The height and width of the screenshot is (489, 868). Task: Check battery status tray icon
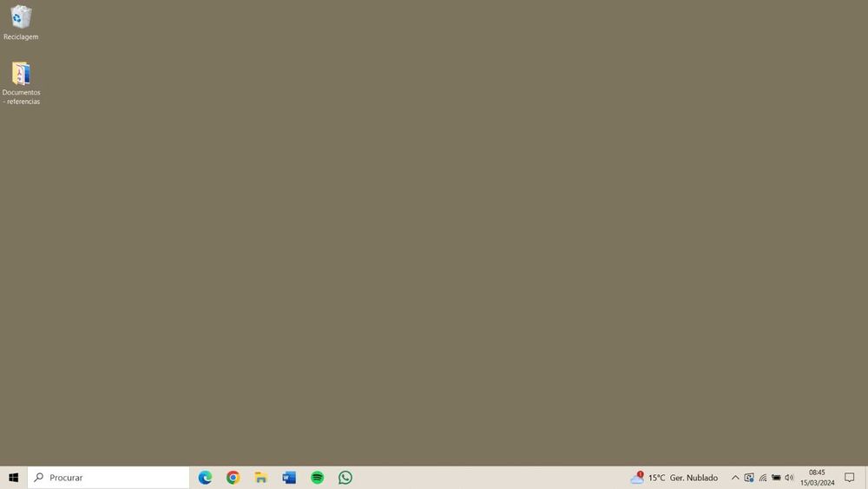pyautogui.click(x=776, y=478)
